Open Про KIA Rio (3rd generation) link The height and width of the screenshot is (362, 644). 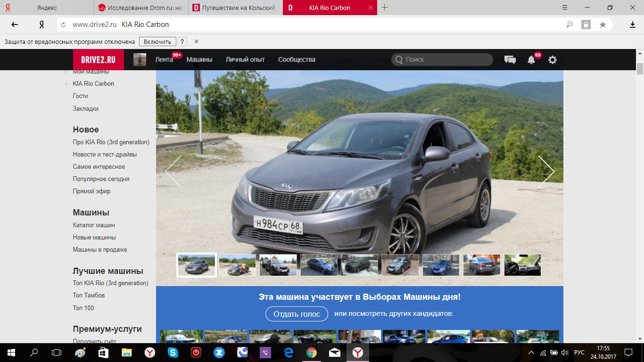[111, 142]
